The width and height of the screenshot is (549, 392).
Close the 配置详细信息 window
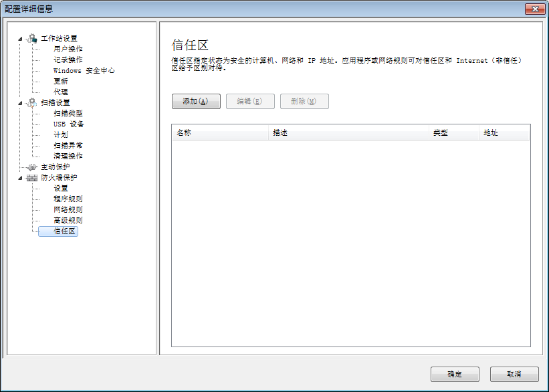tap(534, 9)
